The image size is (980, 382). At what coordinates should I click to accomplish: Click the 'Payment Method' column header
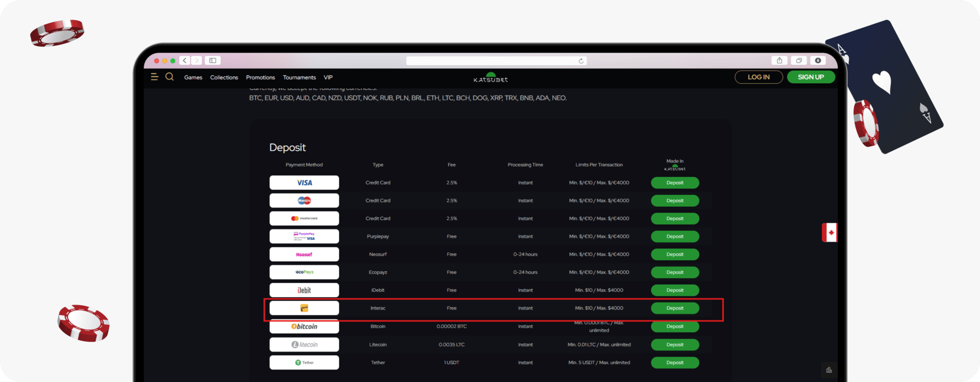[304, 165]
